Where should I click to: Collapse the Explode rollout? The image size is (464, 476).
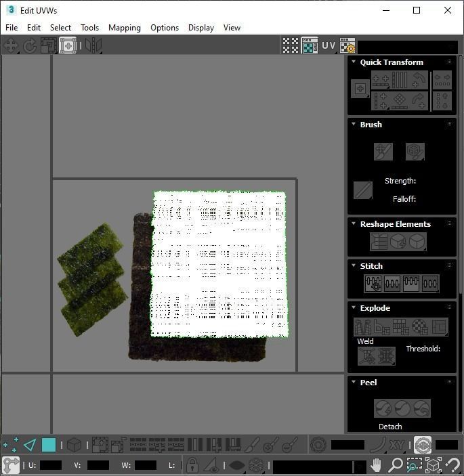tap(354, 307)
